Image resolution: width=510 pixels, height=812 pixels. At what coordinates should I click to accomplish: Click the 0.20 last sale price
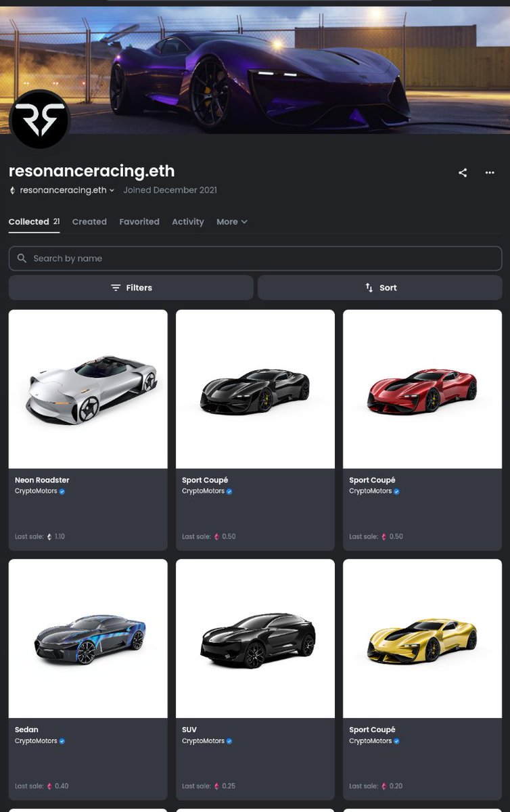click(x=396, y=786)
